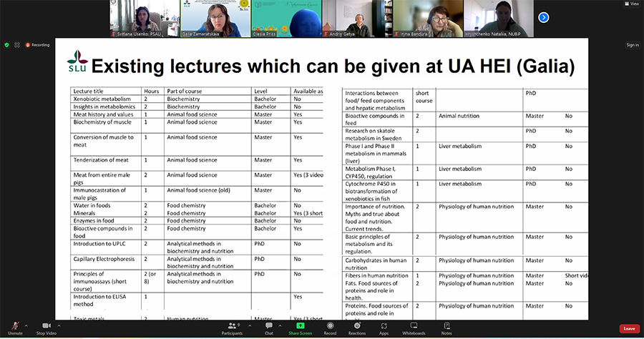Click the green Share Screen button
644x339 pixels.
coord(301,328)
